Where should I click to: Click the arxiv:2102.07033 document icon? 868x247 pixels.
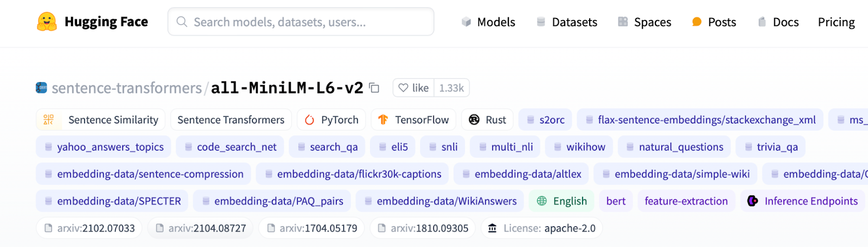tap(48, 228)
